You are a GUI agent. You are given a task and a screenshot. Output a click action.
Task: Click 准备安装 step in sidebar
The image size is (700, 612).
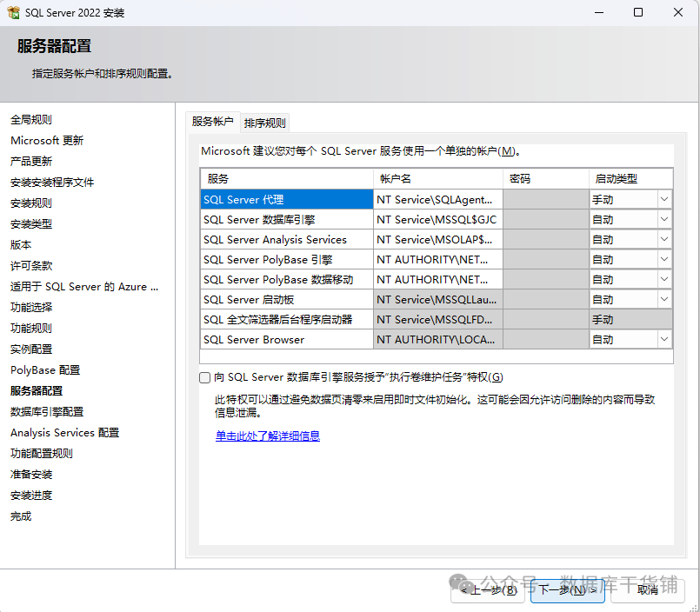point(31,475)
